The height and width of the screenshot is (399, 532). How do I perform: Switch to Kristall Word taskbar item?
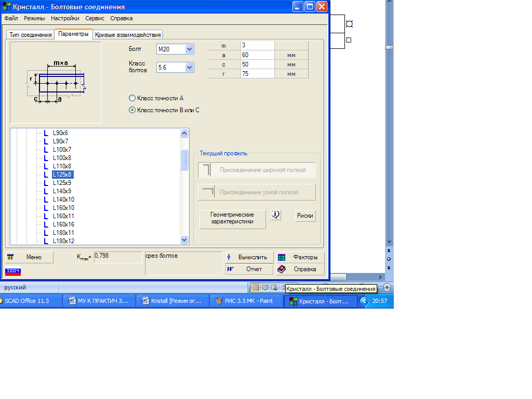point(172,301)
